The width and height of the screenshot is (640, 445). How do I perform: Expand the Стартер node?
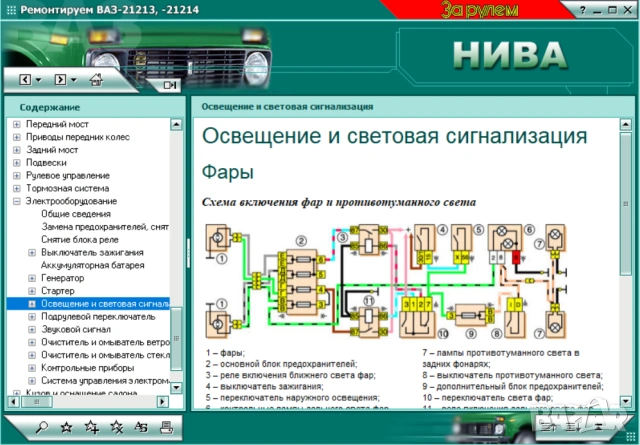click(x=32, y=291)
